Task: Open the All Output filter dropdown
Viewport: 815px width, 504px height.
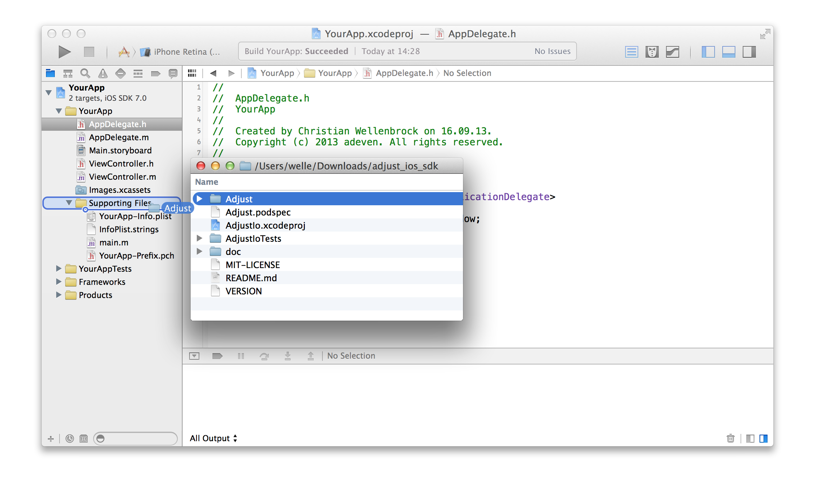Action: click(x=214, y=438)
